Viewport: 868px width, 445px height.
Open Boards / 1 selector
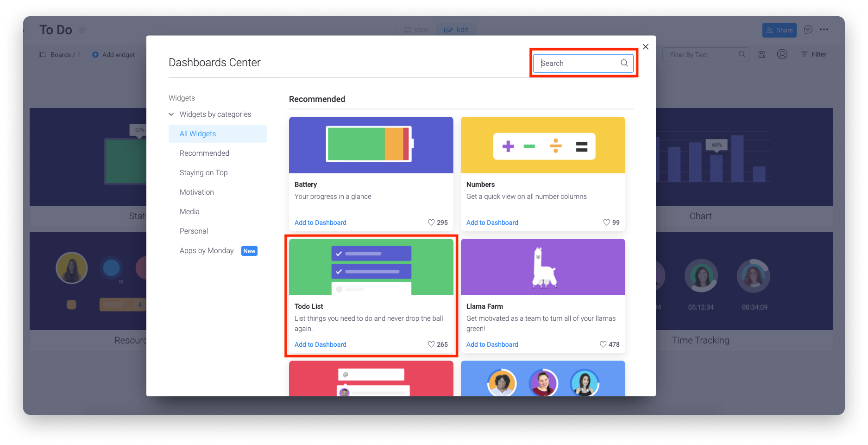pyautogui.click(x=60, y=55)
